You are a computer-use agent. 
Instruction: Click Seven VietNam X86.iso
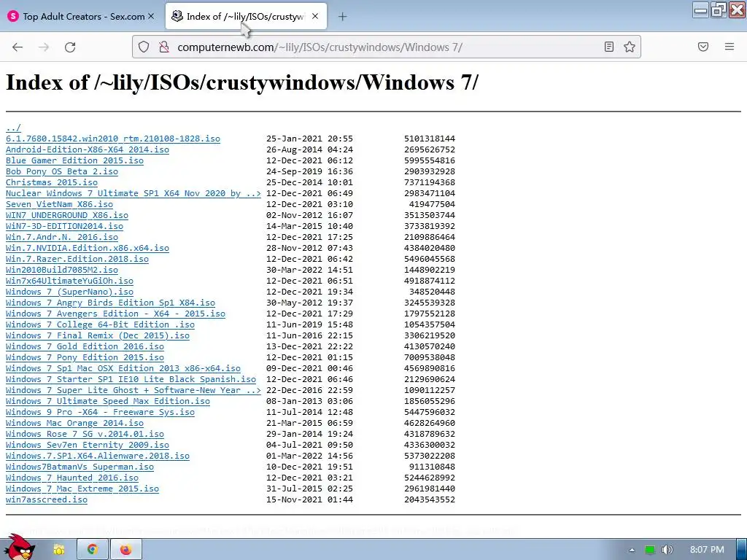coord(60,204)
